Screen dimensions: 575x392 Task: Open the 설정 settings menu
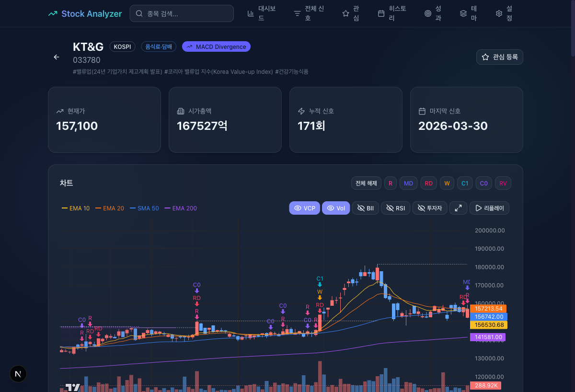(504, 13)
